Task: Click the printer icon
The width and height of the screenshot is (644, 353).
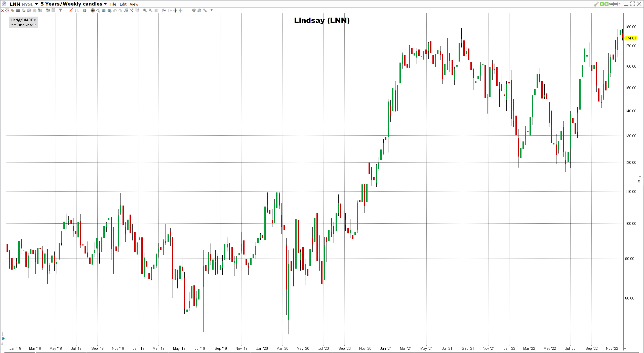Action: pyautogui.click(x=23, y=10)
